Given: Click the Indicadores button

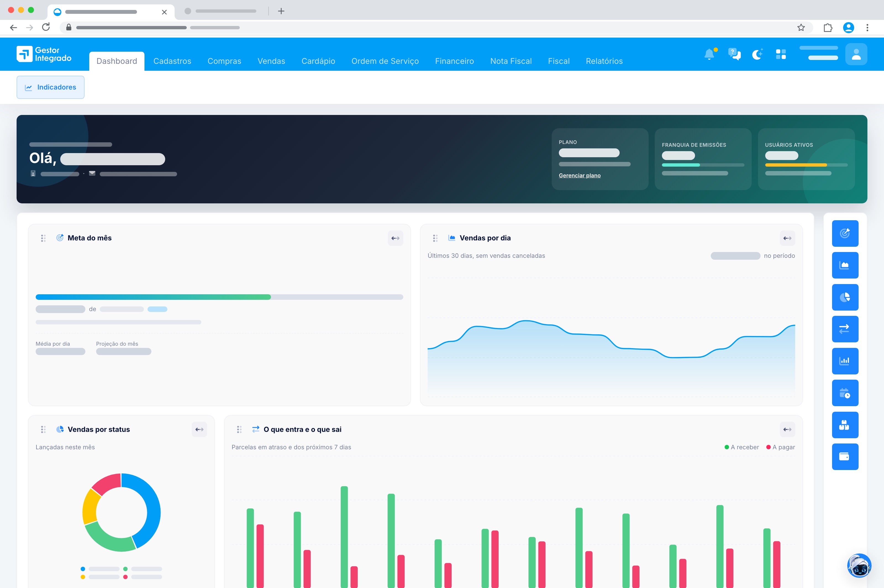Looking at the screenshot, I should pos(50,87).
